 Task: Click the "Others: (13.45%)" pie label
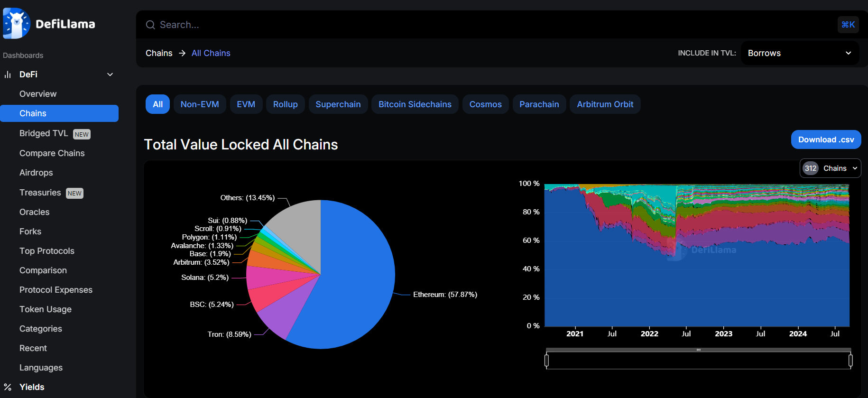click(x=247, y=198)
